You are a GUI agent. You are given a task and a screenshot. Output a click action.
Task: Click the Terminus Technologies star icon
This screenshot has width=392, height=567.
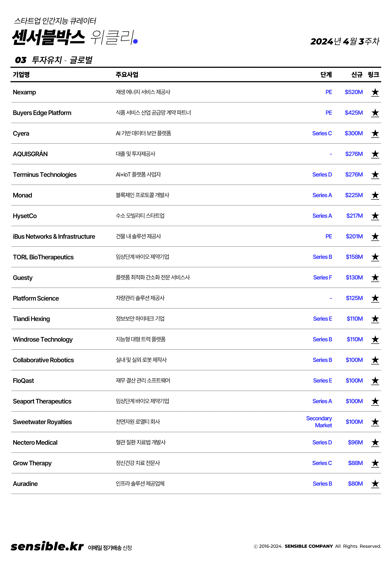(375, 175)
